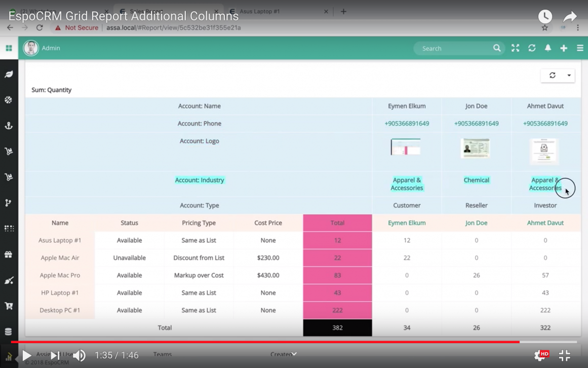The width and height of the screenshot is (588, 368).
Task: Open Jon Doe logo thumbnail
Action: [475, 148]
